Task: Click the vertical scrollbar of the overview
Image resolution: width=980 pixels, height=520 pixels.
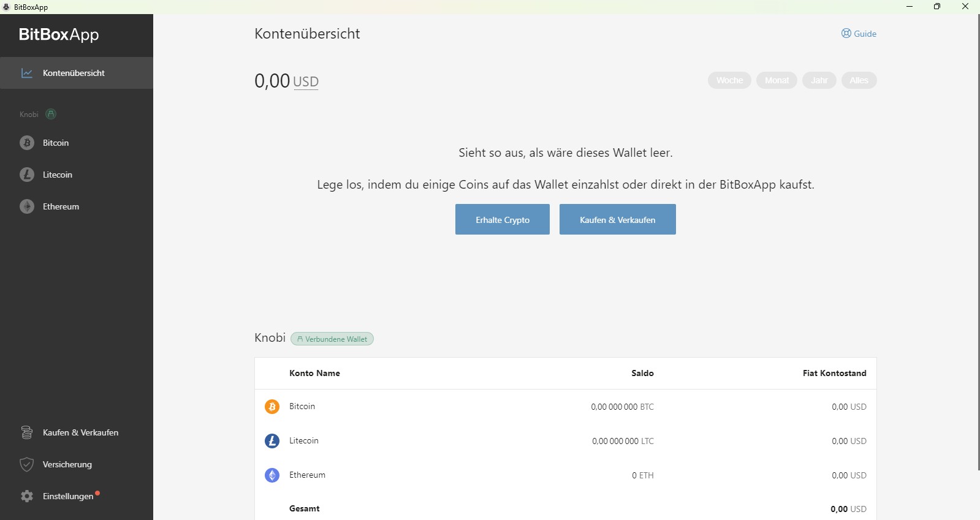Action: point(978,242)
